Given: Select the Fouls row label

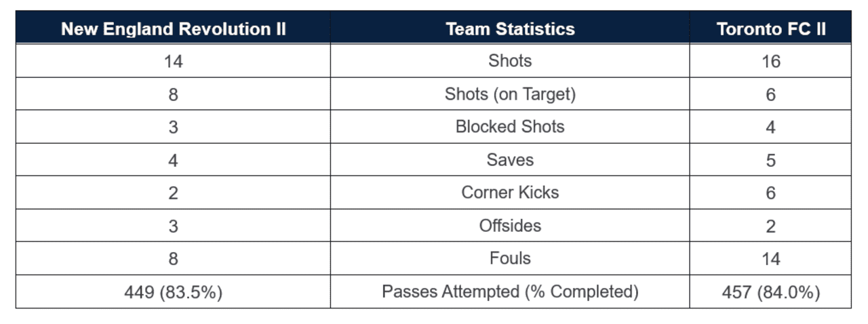Looking at the screenshot, I should [510, 258].
